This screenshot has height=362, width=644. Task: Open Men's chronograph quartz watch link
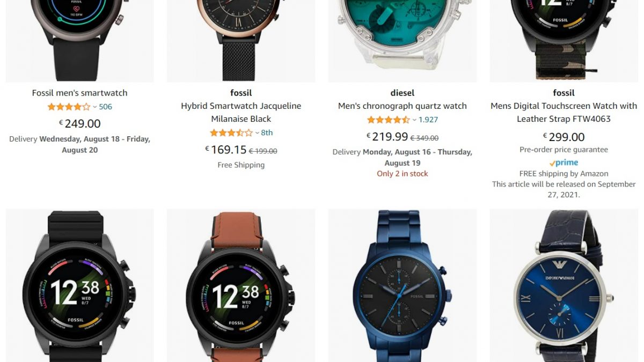(x=402, y=106)
